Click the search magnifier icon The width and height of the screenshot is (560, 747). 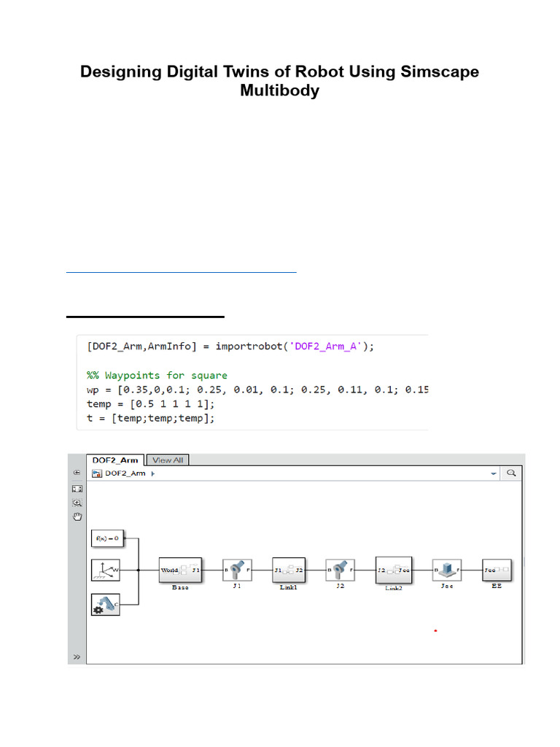(x=511, y=473)
